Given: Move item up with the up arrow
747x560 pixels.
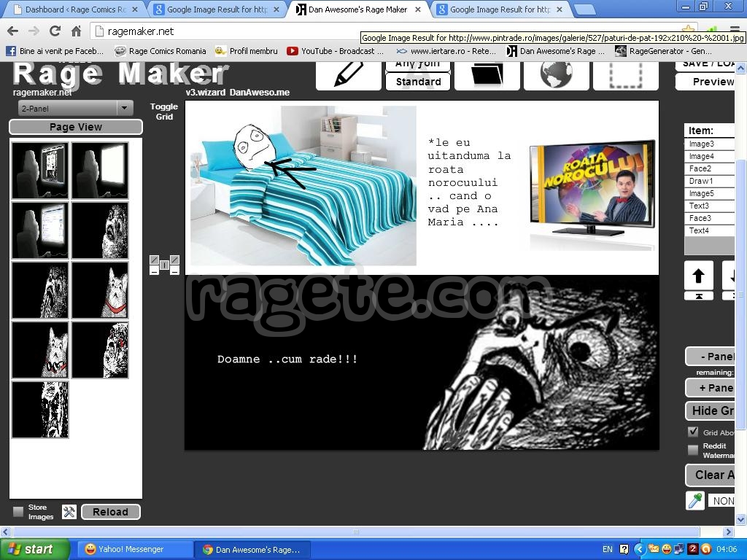Looking at the screenshot, I should (x=698, y=276).
